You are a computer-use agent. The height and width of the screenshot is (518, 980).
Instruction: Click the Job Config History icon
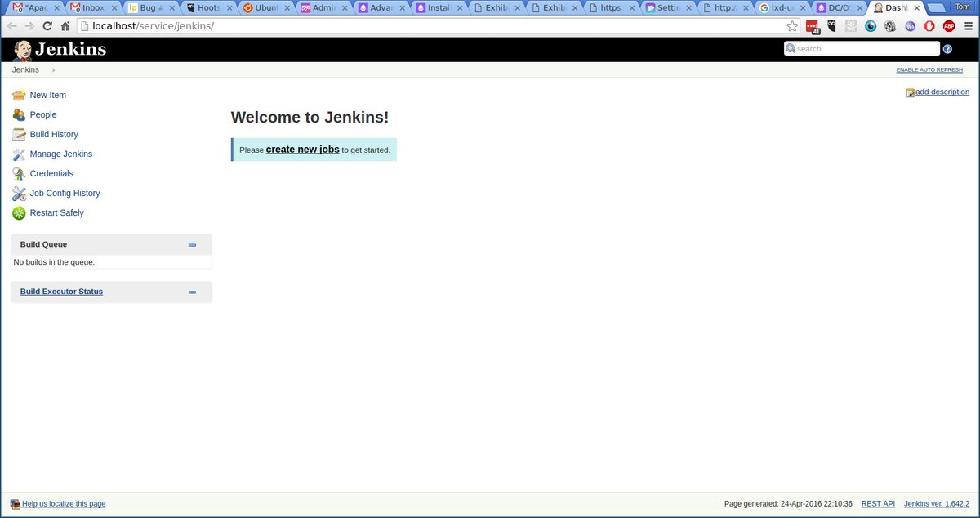(19, 194)
